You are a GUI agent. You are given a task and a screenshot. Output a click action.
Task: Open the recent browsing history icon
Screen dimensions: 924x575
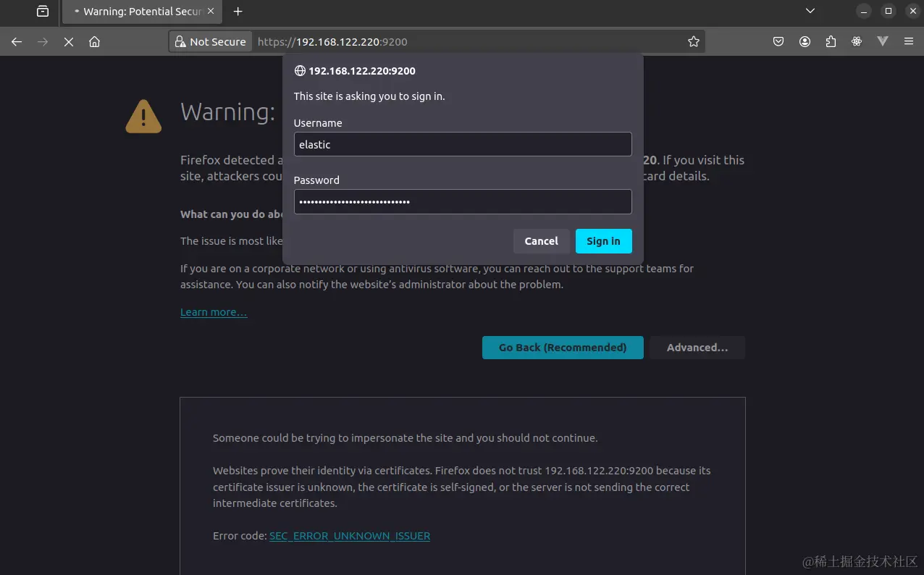click(43, 11)
